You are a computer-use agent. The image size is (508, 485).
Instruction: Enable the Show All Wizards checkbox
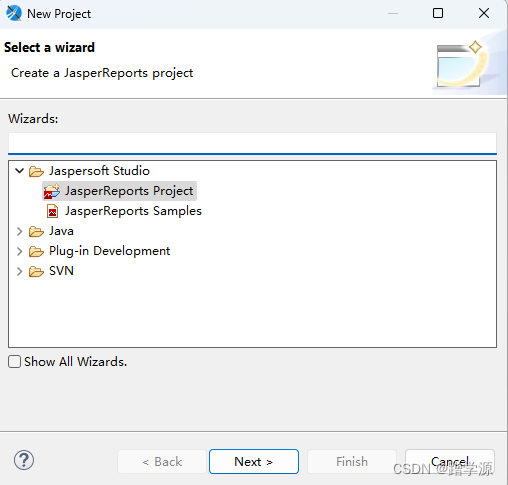coord(14,361)
